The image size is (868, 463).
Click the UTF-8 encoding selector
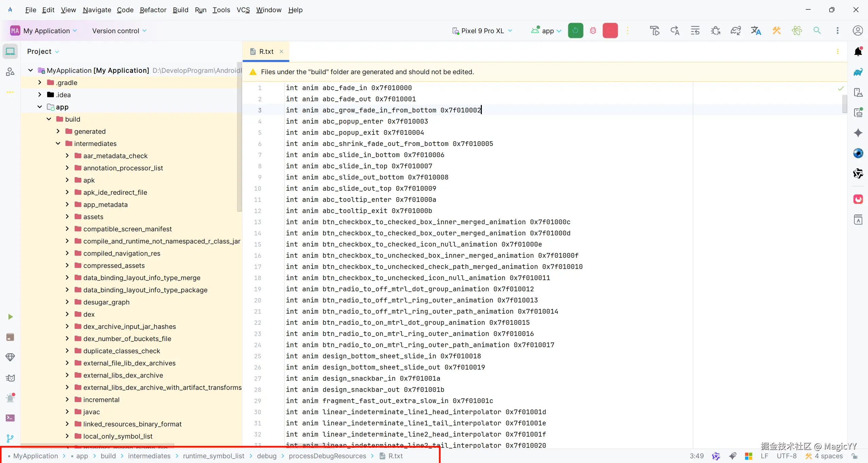(787, 456)
